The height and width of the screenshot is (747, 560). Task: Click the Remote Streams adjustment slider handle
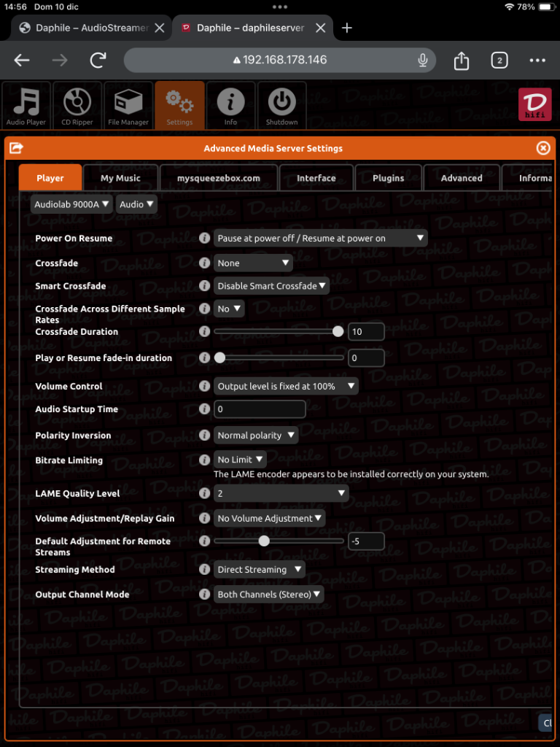pos(264,541)
